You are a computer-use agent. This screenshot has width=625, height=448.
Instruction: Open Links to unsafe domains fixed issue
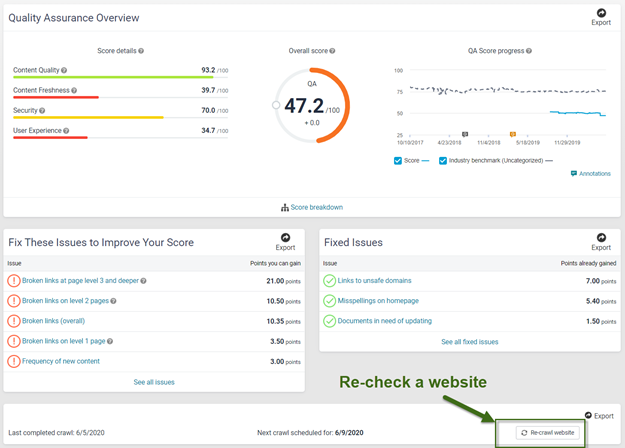click(374, 281)
